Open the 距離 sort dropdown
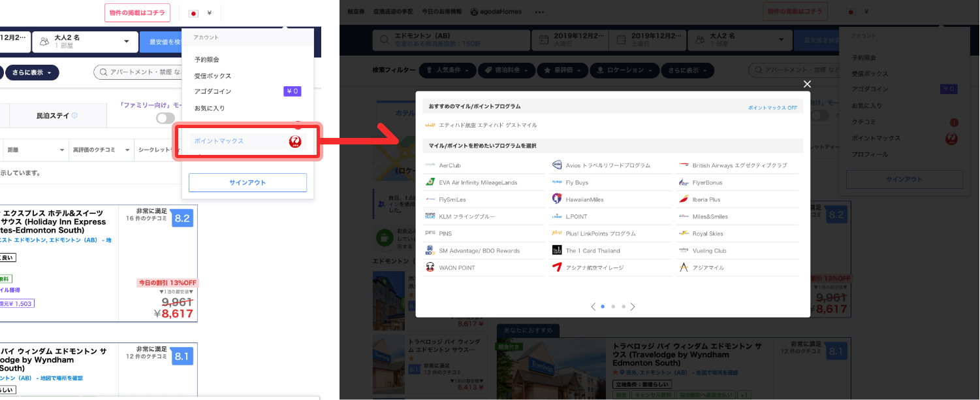 tap(35, 150)
